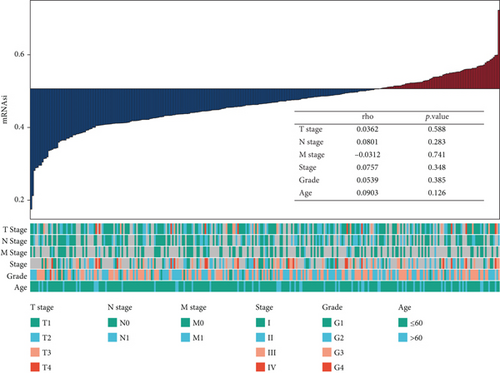Select the M0 legend swatch
The width and height of the screenshot is (500, 373).
(185, 323)
